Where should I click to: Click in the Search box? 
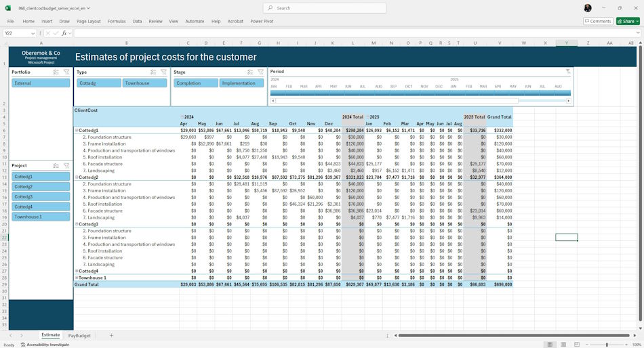pos(325,8)
